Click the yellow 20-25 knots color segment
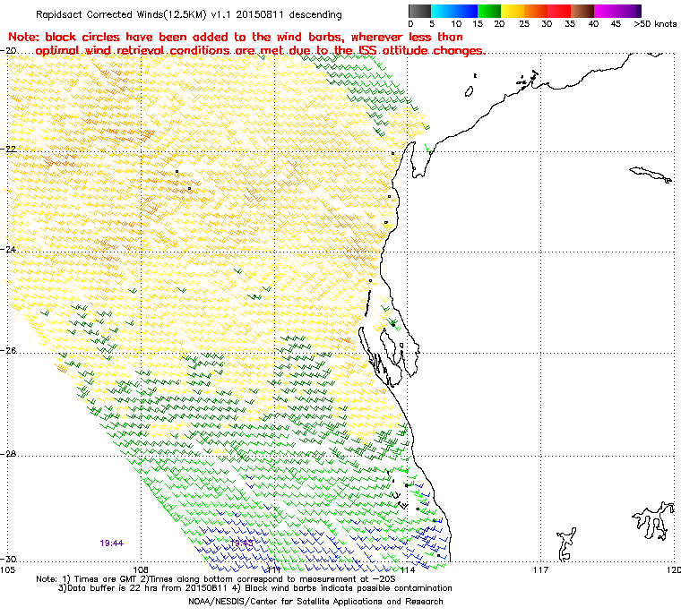Image resolution: width=681 pixels, height=616 pixels. [x=513, y=11]
